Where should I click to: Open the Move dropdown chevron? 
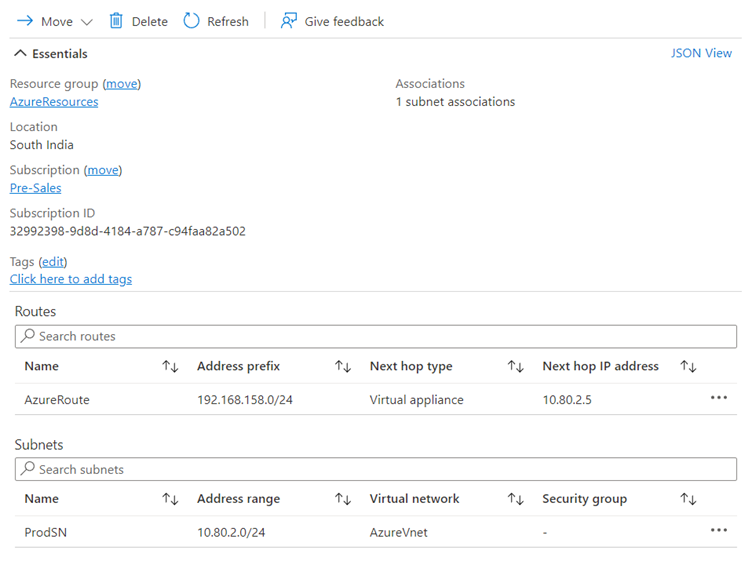click(x=87, y=22)
